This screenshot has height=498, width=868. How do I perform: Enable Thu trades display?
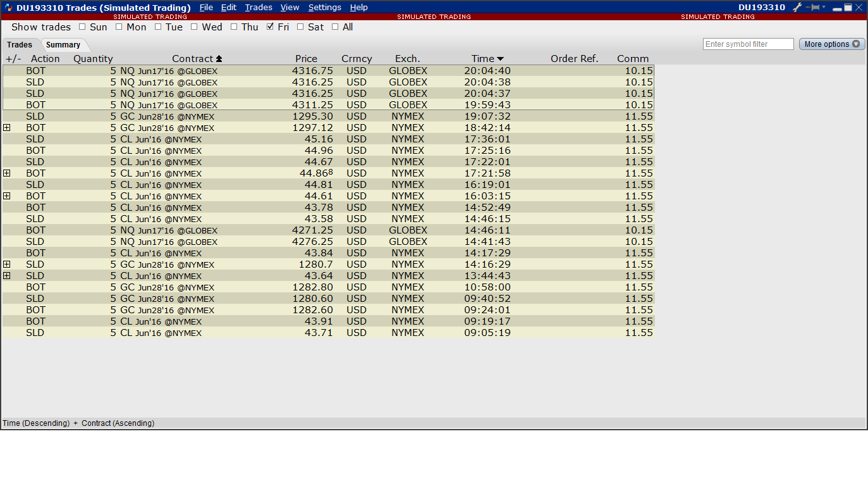[234, 27]
